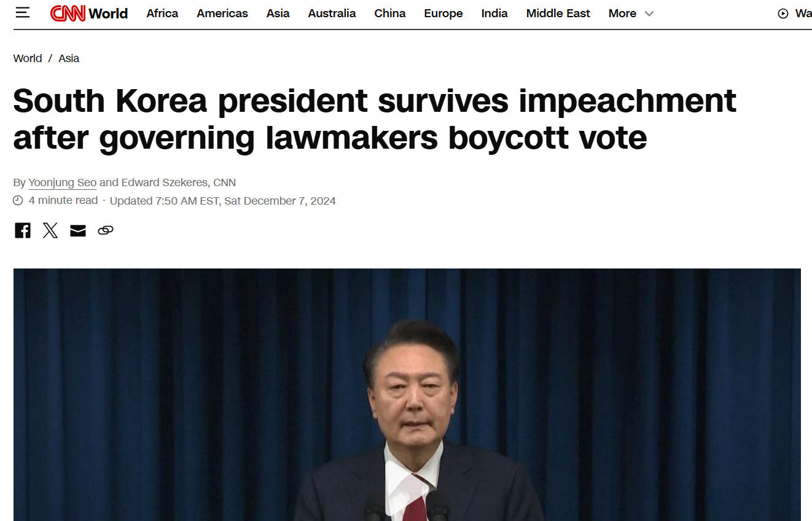Image resolution: width=812 pixels, height=521 pixels.
Task: Open author Yoonjung Seo's profile link
Action: point(62,182)
